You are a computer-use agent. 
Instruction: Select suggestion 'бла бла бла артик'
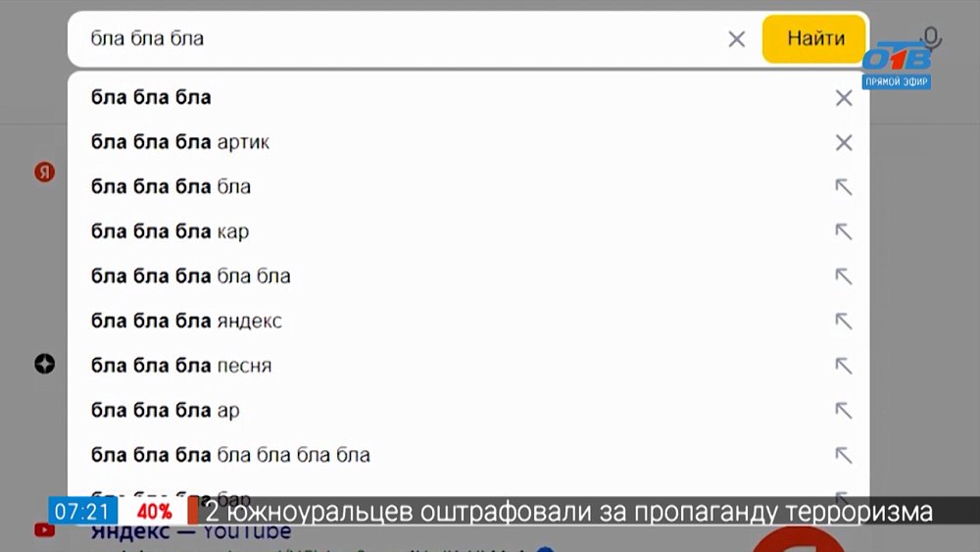467,142
